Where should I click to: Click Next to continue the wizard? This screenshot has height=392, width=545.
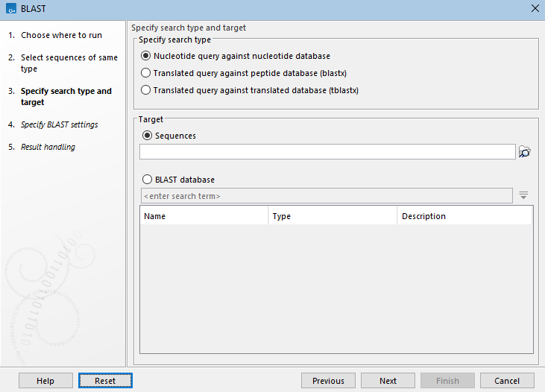point(388,381)
